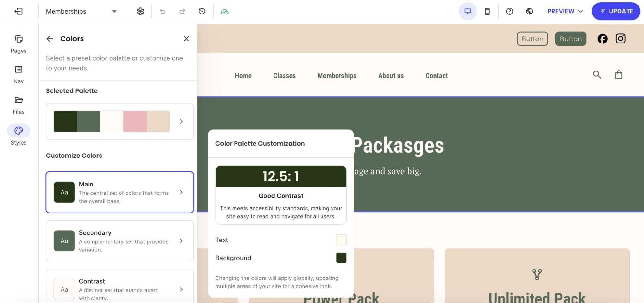
Task: Click the filled green Button in header
Action: coord(571,39)
